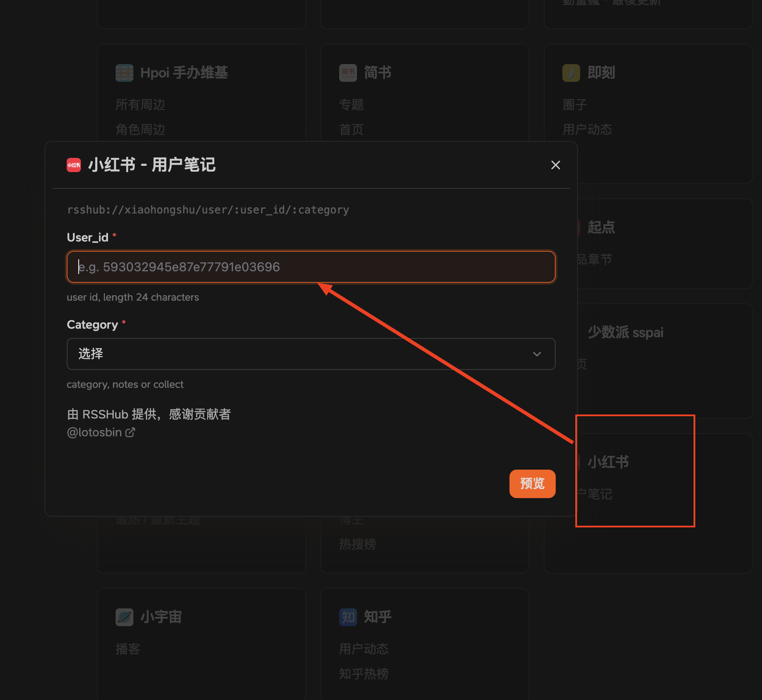Click the 即刻 card title
Image resolution: width=762 pixels, height=700 pixels.
pyautogui.click(x=601, y=72)
